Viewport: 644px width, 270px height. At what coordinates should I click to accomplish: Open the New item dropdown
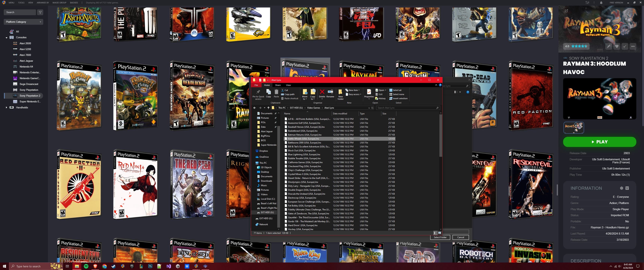click(x=352, y=90)
